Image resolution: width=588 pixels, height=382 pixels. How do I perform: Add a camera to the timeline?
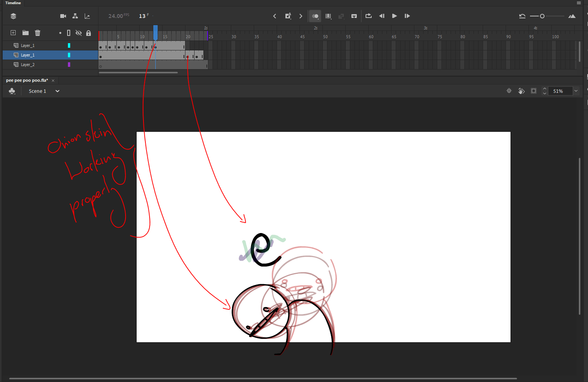63,16
